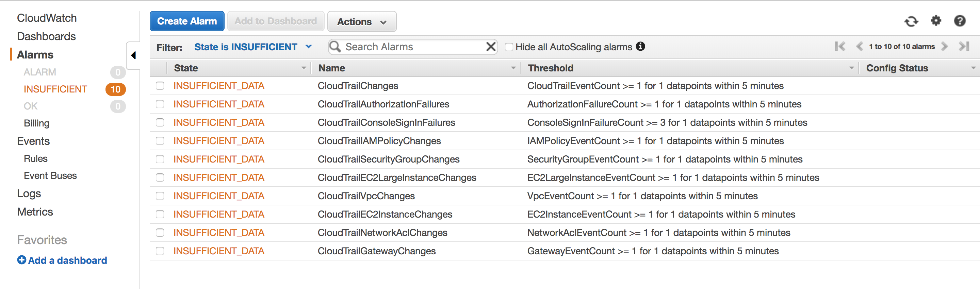Open the Actions dropdown
The width and height of the screenshot is (980, 289).
click(x=361, y=22)
